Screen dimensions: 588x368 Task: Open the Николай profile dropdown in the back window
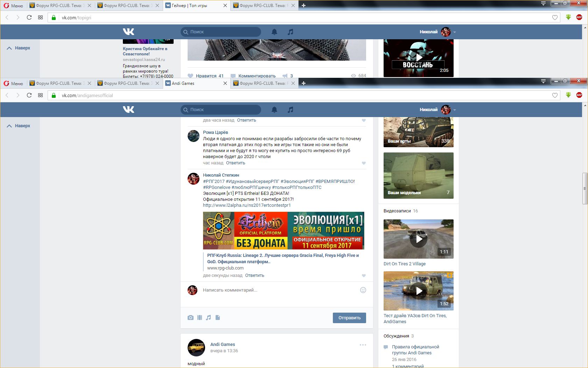[x=437, y=32]
